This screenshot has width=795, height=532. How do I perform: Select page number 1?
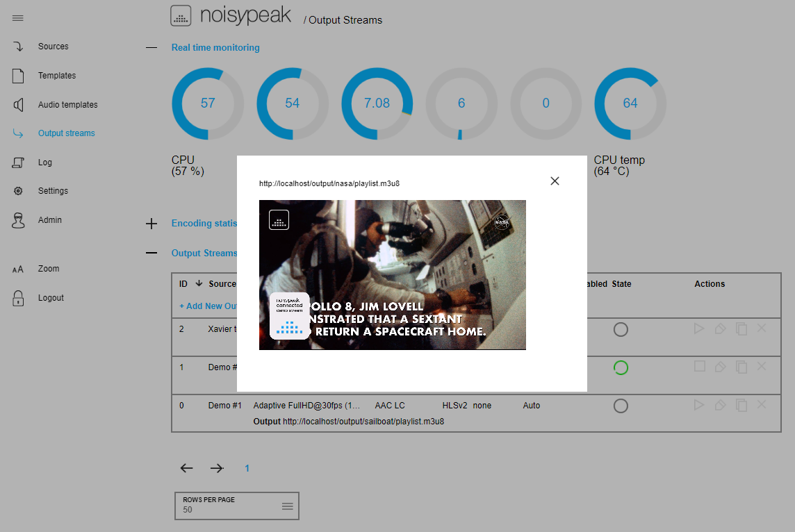point(247,468)
